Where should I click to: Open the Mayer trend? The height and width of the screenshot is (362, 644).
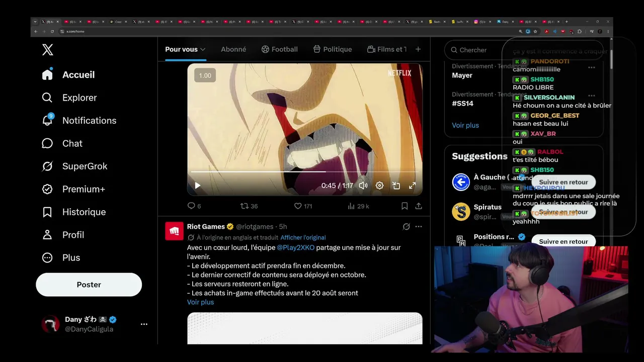(462, 75)
